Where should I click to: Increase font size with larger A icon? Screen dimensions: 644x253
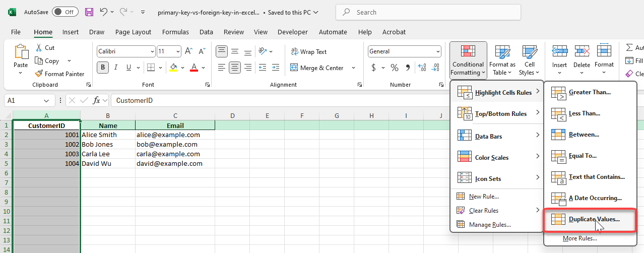[x=188, y=51]
